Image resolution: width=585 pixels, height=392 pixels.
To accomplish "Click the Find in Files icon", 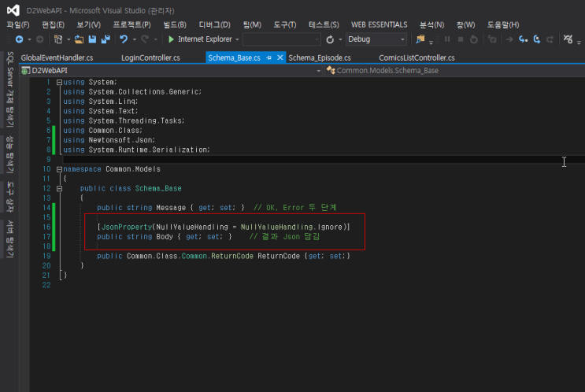I will click(420, 39).
